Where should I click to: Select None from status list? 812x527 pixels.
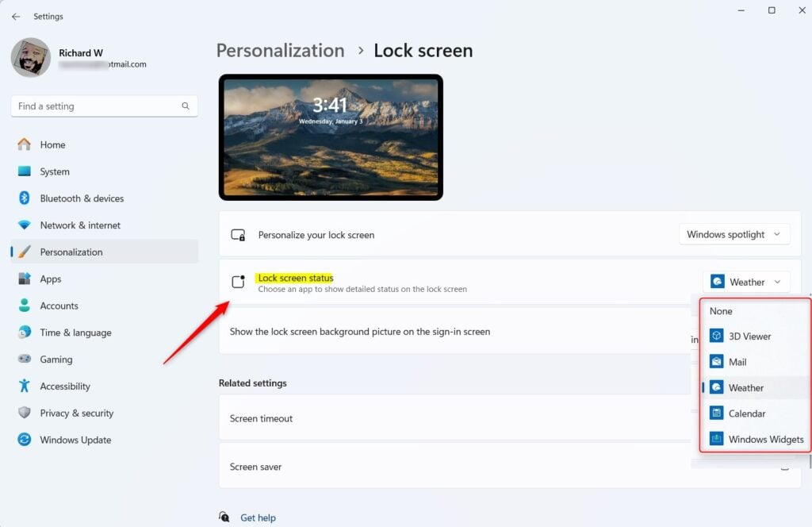(720, 311)
